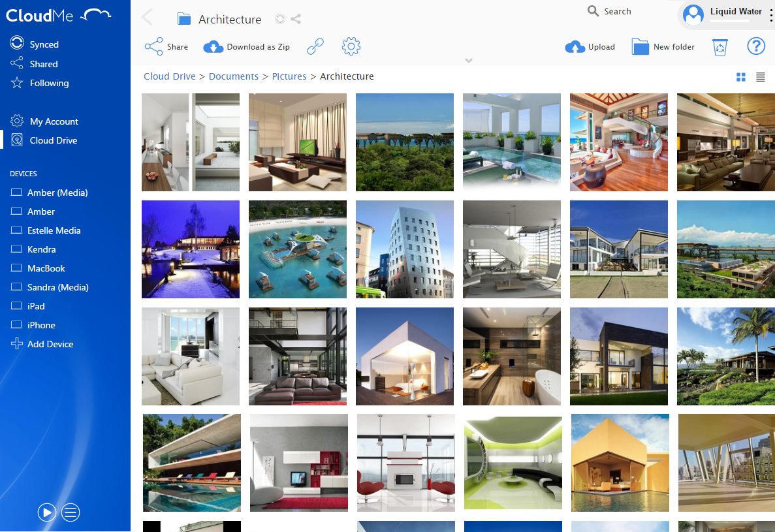
Task: Open the white cube bedroom house thumbnail
Action: click(405, 356)
